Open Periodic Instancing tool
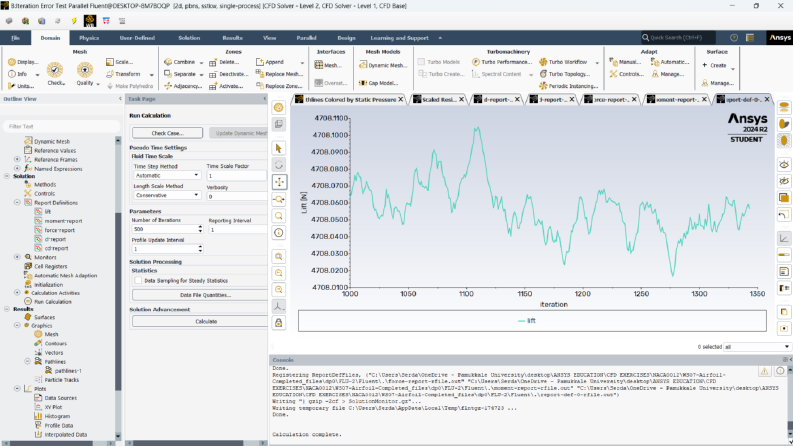The height and width of the screenshot is (446, 793). pyautogui.click(x=569, y=86)
